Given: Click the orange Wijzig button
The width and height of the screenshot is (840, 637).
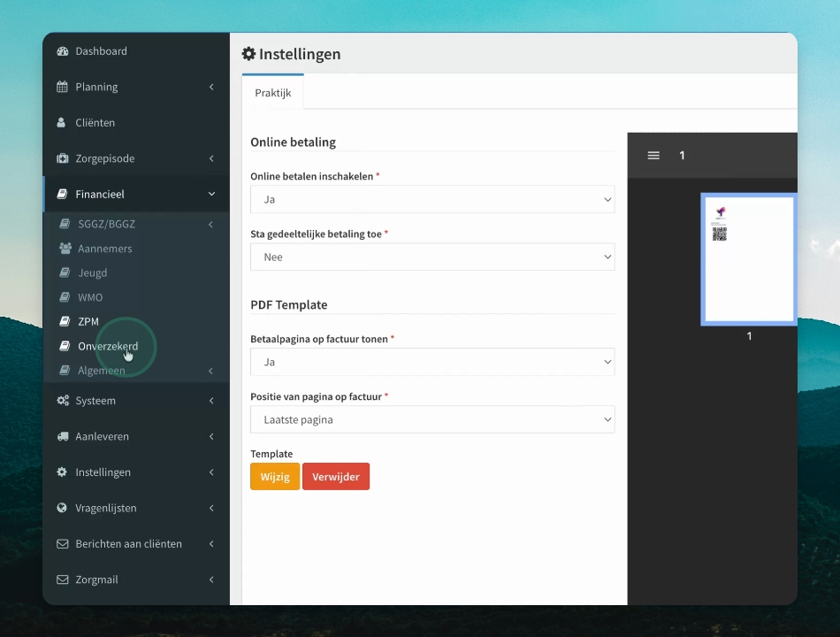Looking at the screenshot, I should tap(275, 476).
